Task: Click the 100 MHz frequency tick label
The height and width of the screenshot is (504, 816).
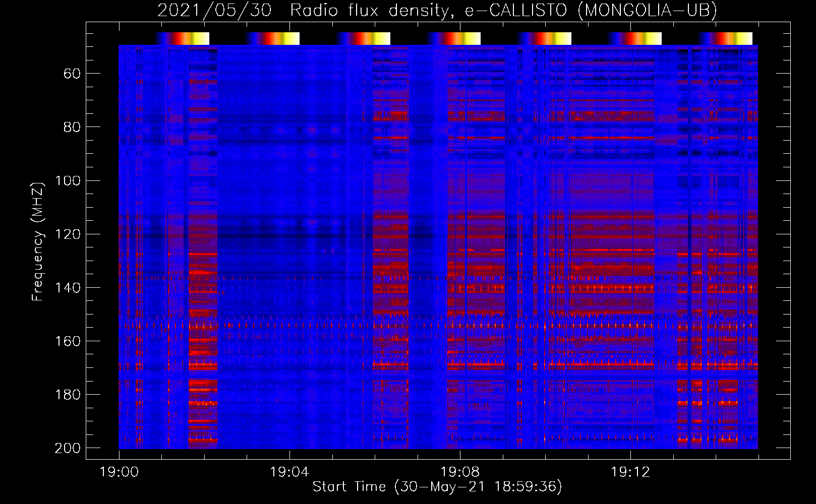Action: tap(68, 180)
